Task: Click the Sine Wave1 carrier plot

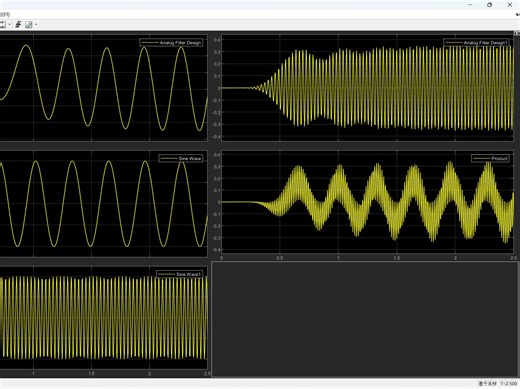Action: (x=103, y=318)
